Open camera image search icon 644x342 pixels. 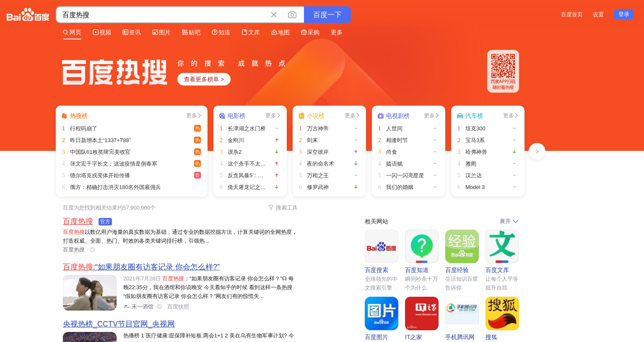(x=292, y=15)
